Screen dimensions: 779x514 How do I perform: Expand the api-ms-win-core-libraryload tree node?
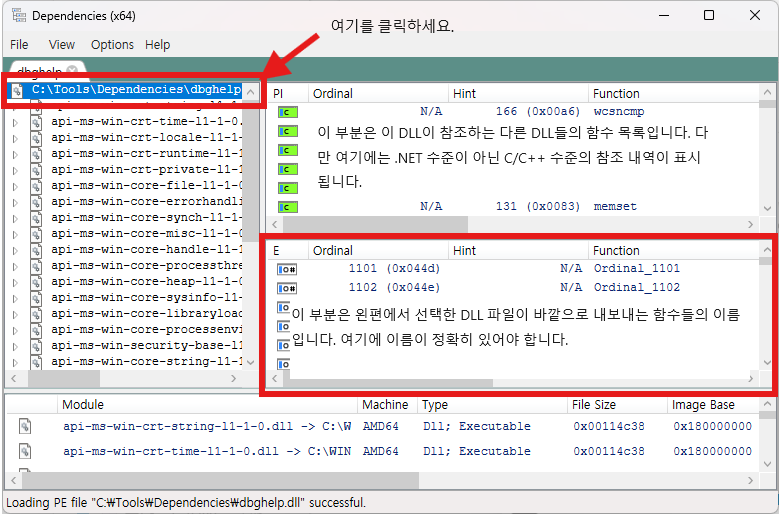[15, 314]
